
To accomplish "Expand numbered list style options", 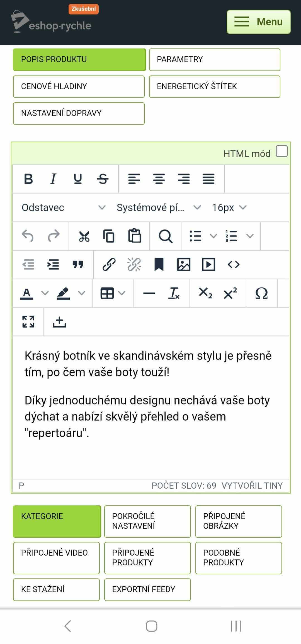I will 250,236.
